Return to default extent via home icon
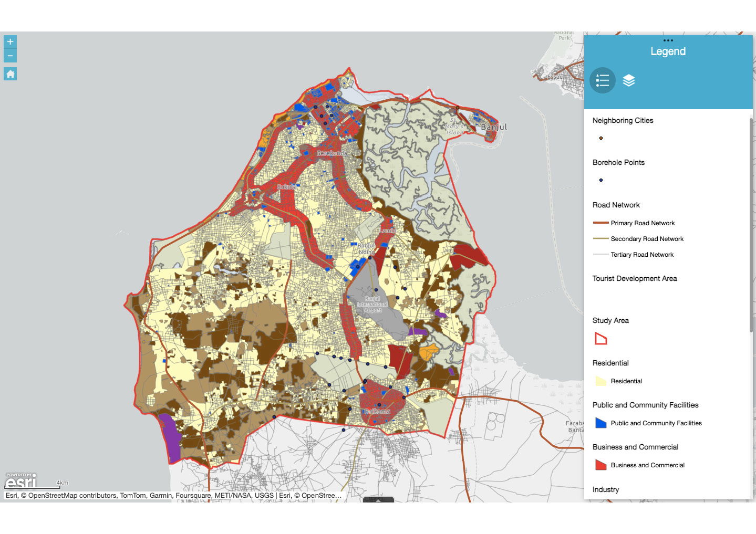This screenshot has height=534, width=756. coord(9,74)
